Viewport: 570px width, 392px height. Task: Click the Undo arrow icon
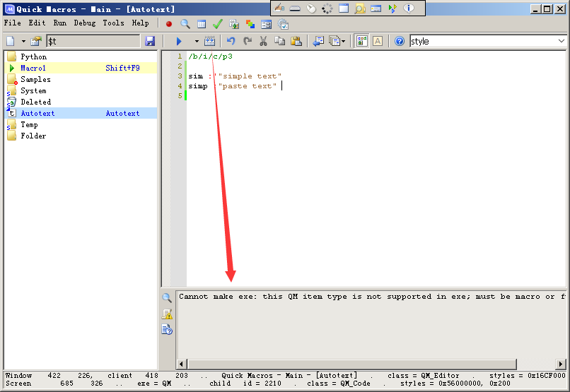click(231, 42)
